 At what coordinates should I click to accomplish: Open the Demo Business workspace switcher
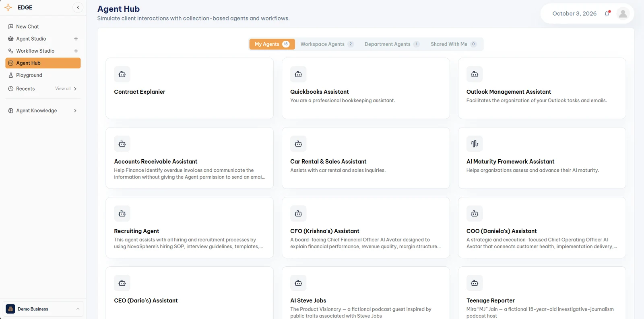43,309
